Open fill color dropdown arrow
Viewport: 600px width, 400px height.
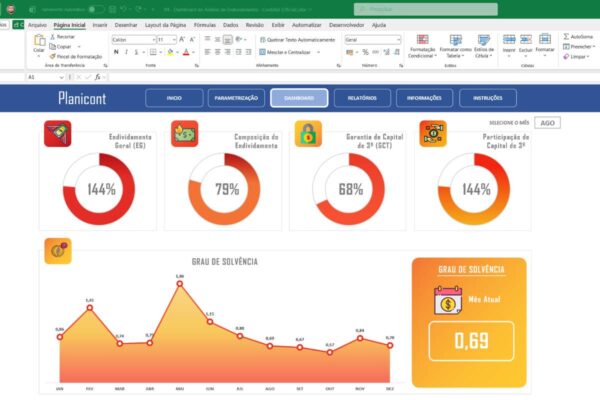(x=178, y=52)
